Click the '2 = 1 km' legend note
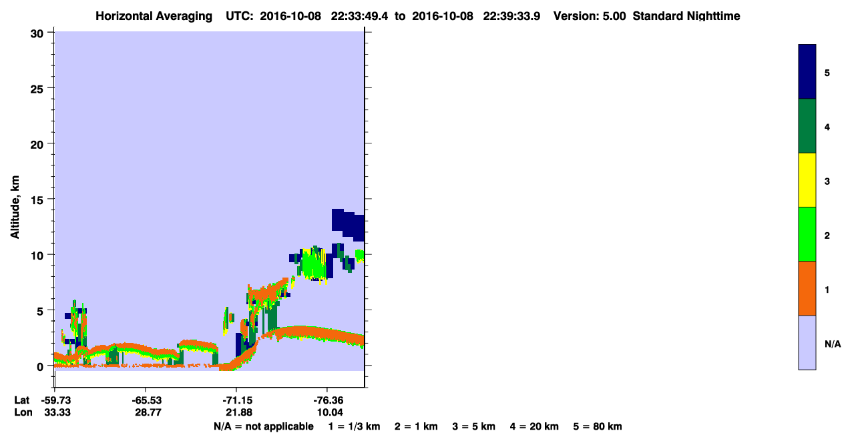Viewport: 868px width, 445px height. click(x=416, y=426)
